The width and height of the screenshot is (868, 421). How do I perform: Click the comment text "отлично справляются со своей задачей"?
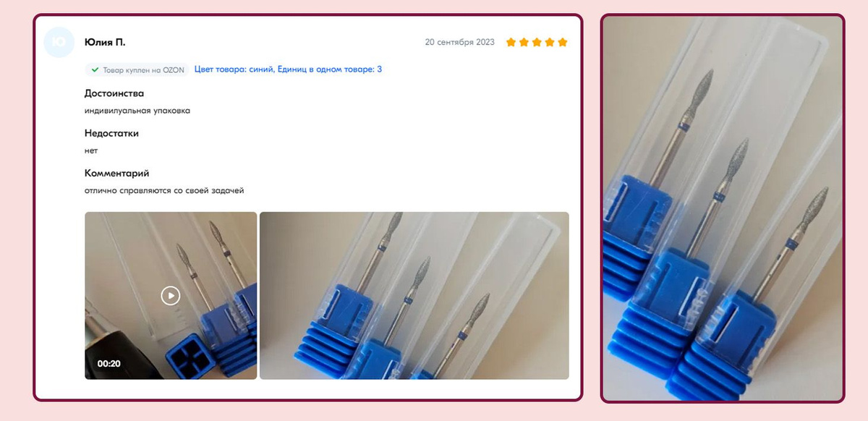point(165,191)
